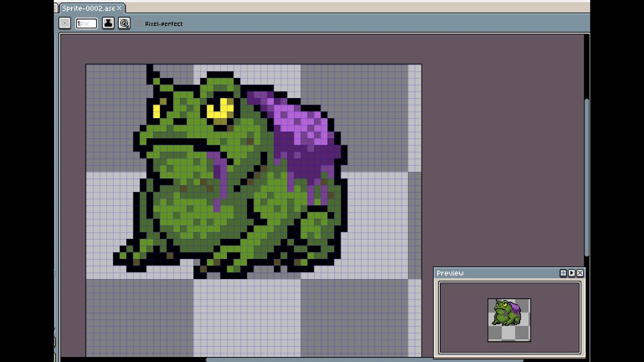The image size is (644, 362).
Task: Enable the Pixel-perfect checkbox
Action: click(139, 24)
